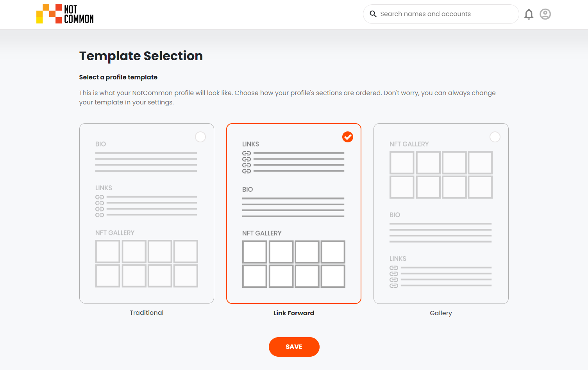Click the BIO label in Gallery card
Viewport: 588px width, 370px height.
click(395, 215)
